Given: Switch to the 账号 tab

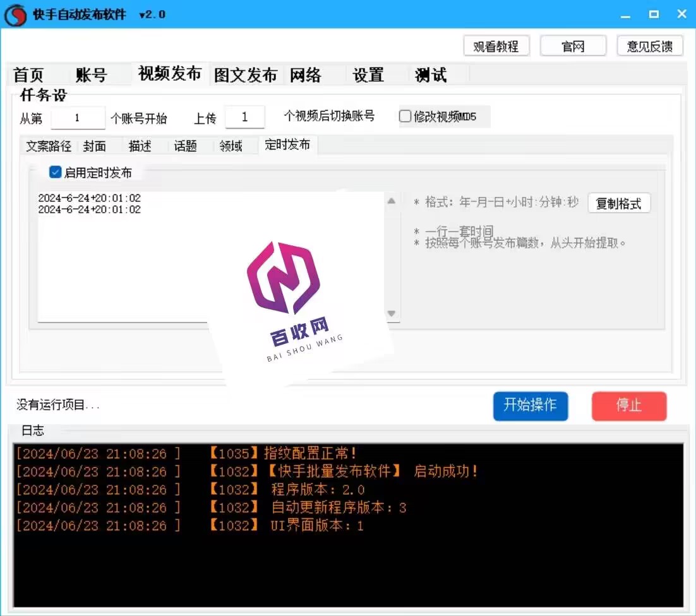Looking at the screenshot, I should point(92,74).
